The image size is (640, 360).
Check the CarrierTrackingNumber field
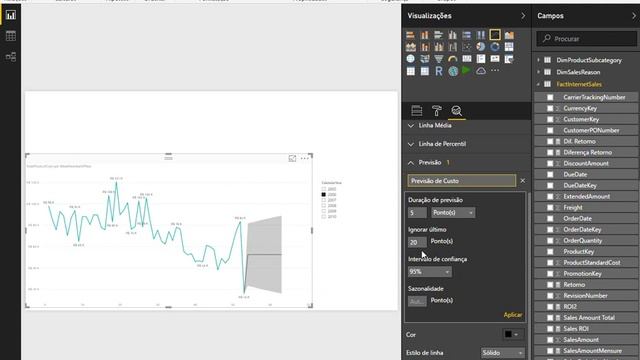550,97
